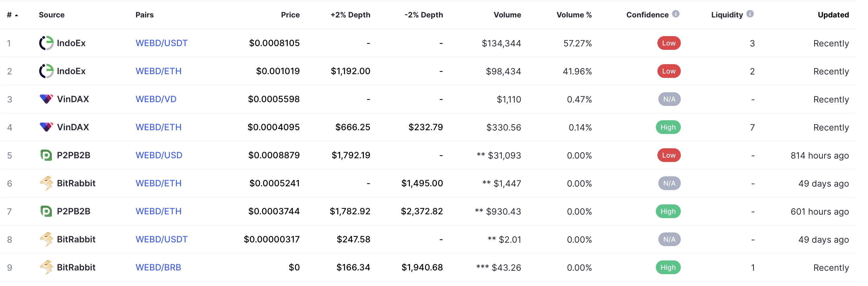Click the Liquidity info icon
Viewport: 868px width, 286px height.
pyautogui.click(x=750, y=14)
